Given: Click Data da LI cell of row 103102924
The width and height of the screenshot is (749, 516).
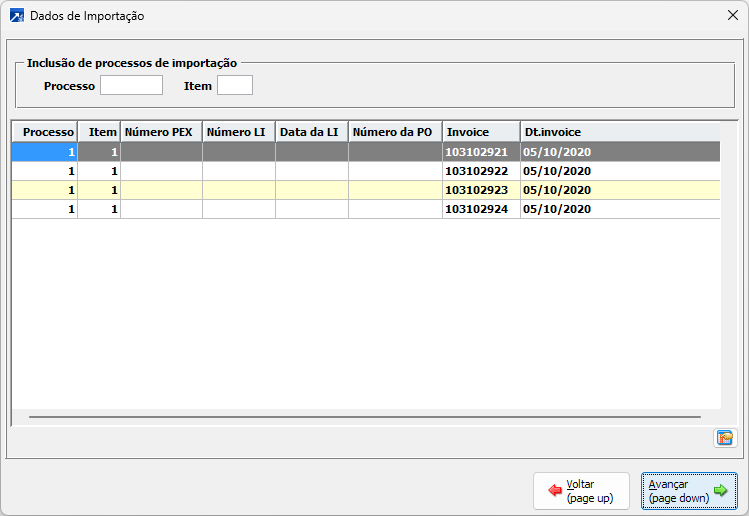Looking at the screenshot, I should pos(312,209).
